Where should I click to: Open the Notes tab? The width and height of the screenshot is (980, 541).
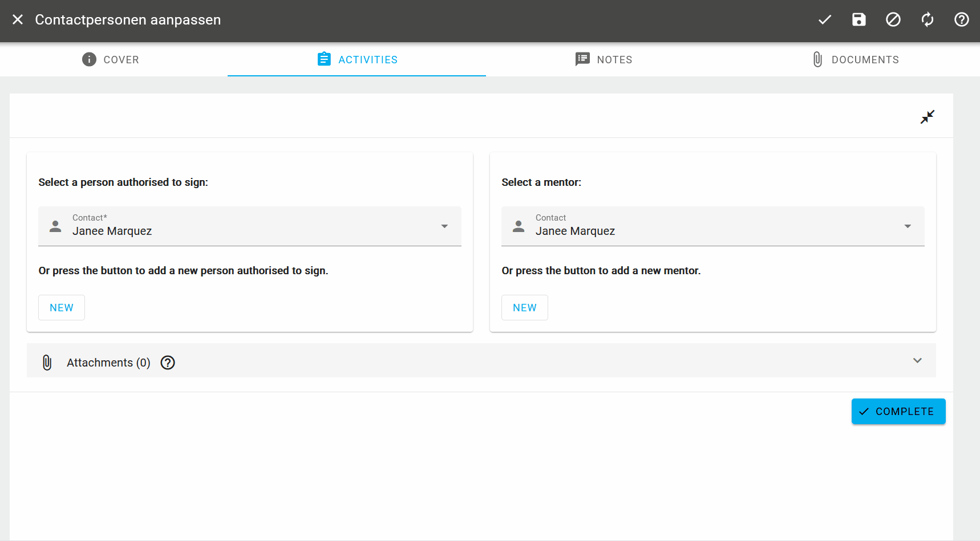point(604,59)
